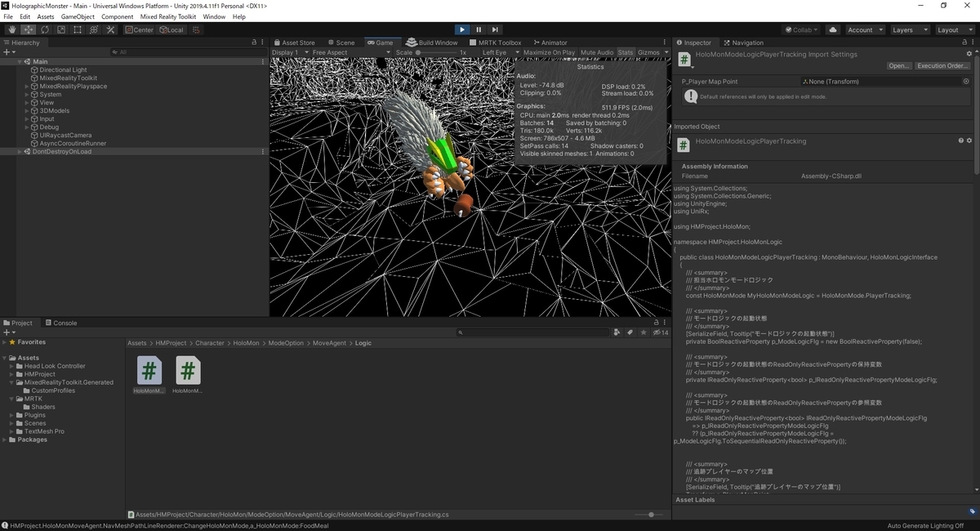Click the save search star icon
Image resolution: width=980 pixels, height=531 pixels.
[x=644, y=332]
